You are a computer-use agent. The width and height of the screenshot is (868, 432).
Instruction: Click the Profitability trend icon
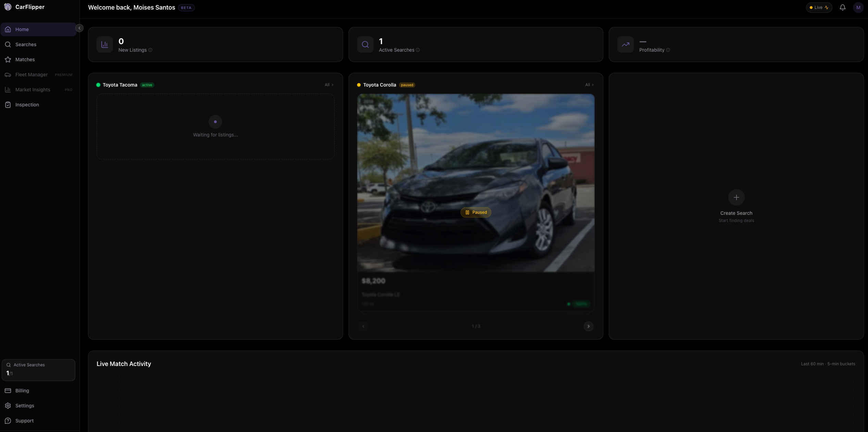(x=626, y=44)
